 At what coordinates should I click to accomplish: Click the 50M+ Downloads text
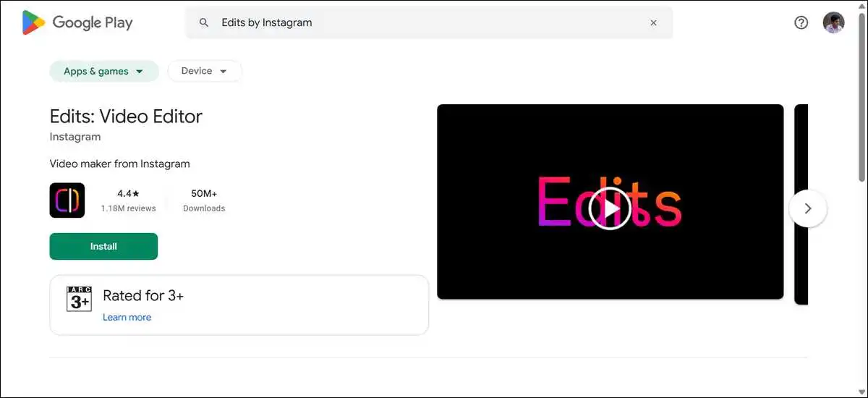point(204,200)
